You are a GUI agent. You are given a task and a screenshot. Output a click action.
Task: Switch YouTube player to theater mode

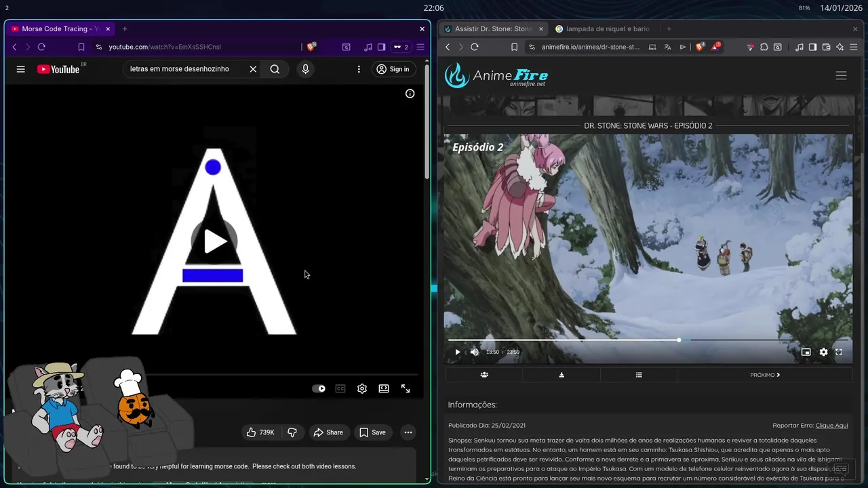coord(384,388)
